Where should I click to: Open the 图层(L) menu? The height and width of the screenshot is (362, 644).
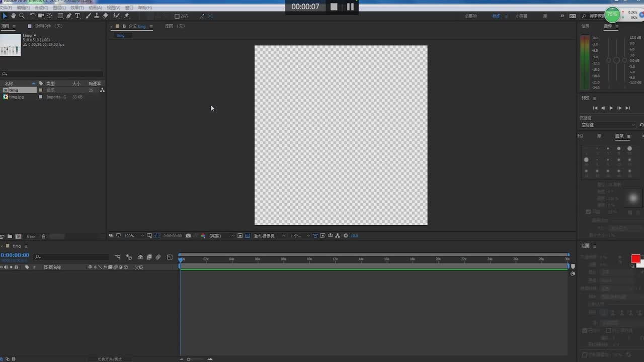click(59, 8)
